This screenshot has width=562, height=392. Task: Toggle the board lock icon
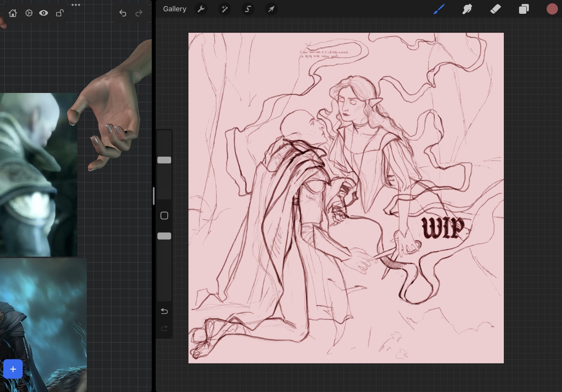point(60,13)
